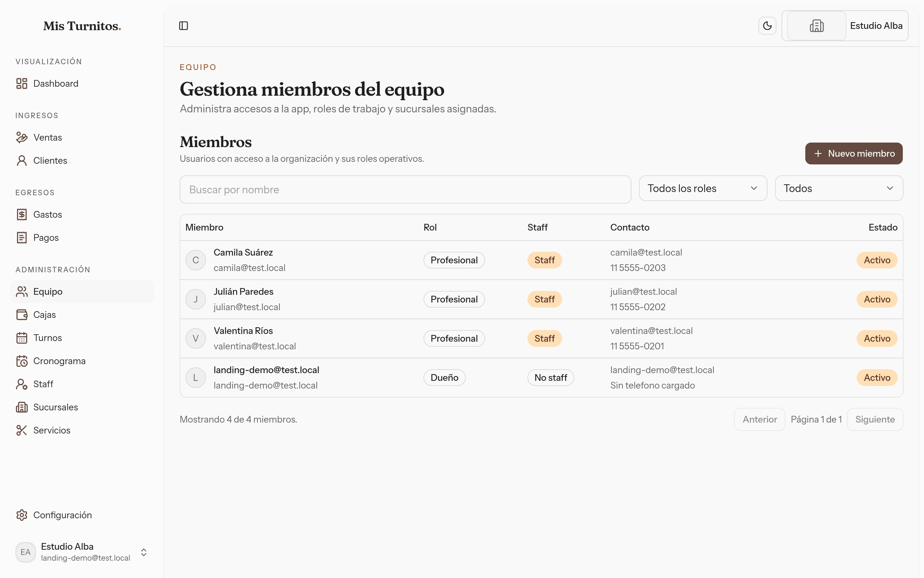This screenshot has width=924, height=578.
Task: Click the Contacto column header
Action: 629,227
